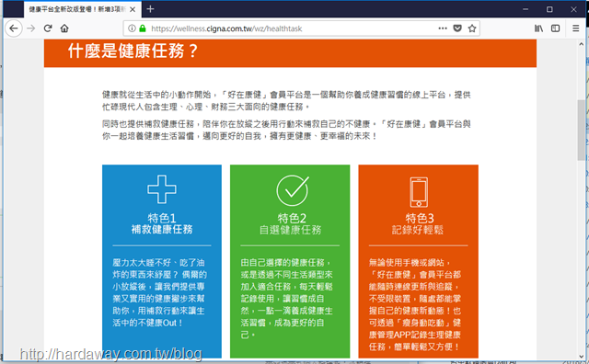Click the blue cross icon of 特色1
Image resolution: width=589 pixels, height=364 pixels.
pos(162,189)
